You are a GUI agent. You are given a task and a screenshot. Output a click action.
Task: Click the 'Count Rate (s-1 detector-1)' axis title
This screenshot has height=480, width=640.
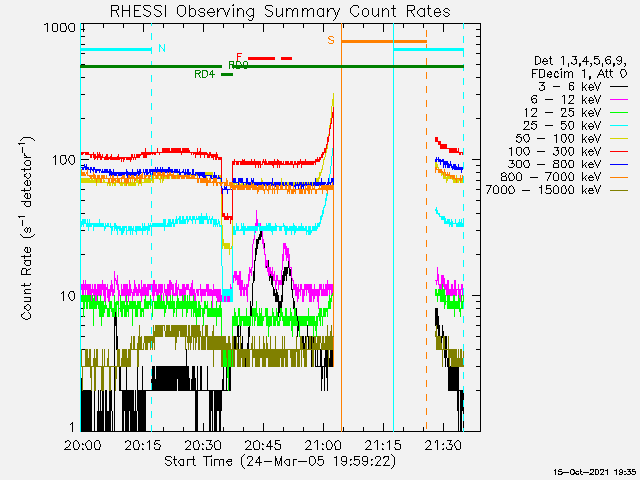tap(27, 228)
